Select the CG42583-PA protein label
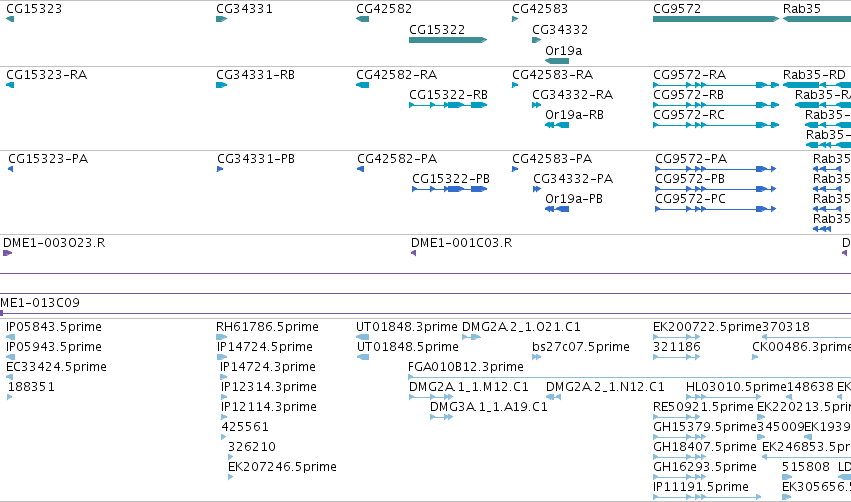The height and width of the screenshot is (502, 851). 552,158
